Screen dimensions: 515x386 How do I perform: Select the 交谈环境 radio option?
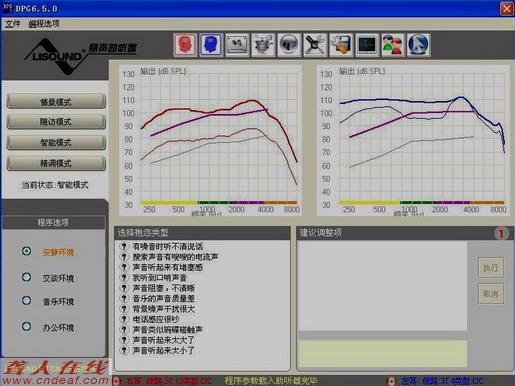click(27, 277)
